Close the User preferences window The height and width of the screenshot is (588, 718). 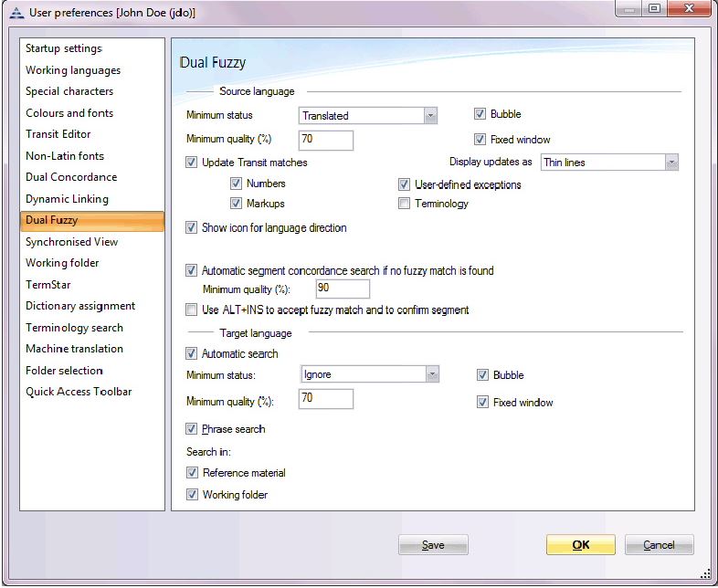click(689, 9)
